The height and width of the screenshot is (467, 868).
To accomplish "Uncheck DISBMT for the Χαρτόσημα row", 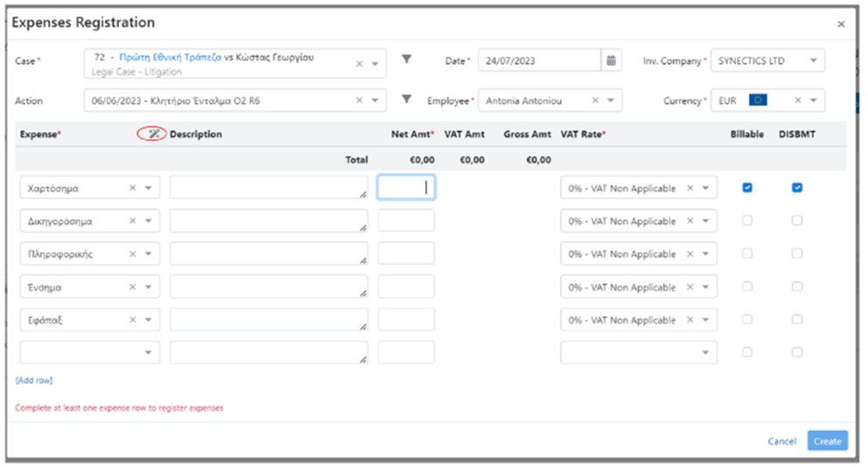I will coord(797,187).
